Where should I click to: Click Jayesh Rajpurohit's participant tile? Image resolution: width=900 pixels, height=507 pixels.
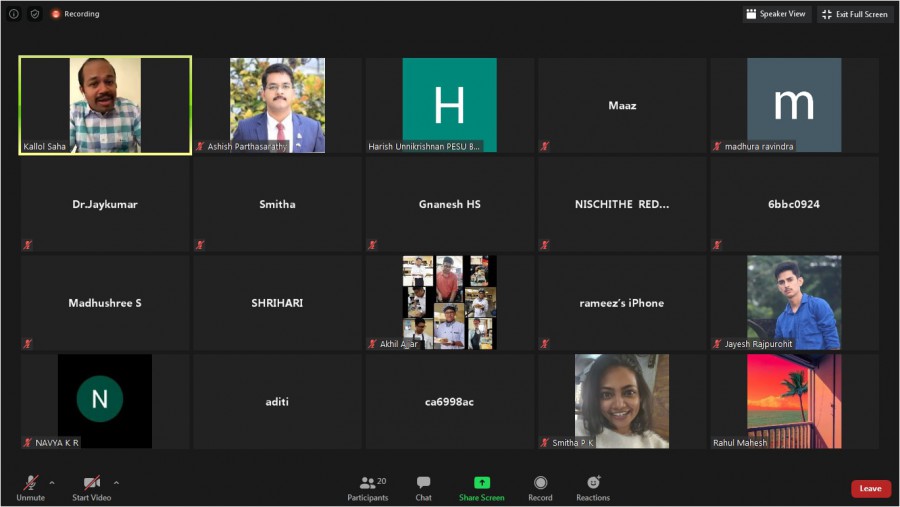[x=794, y=302]
